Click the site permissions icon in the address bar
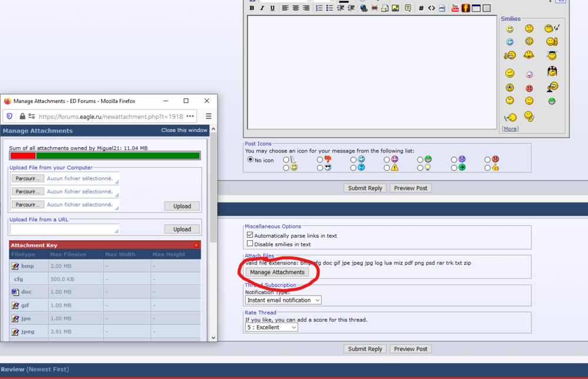Screen dimensions: 588x379 click(x=32, y=117)
